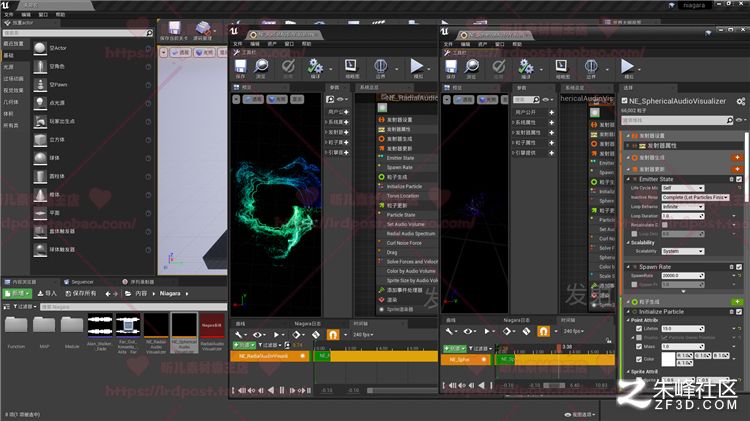
Task: Toggle NE_SphericalAudioVisualizer emitter enabled checkbox
Action: (x=624, y=101)
